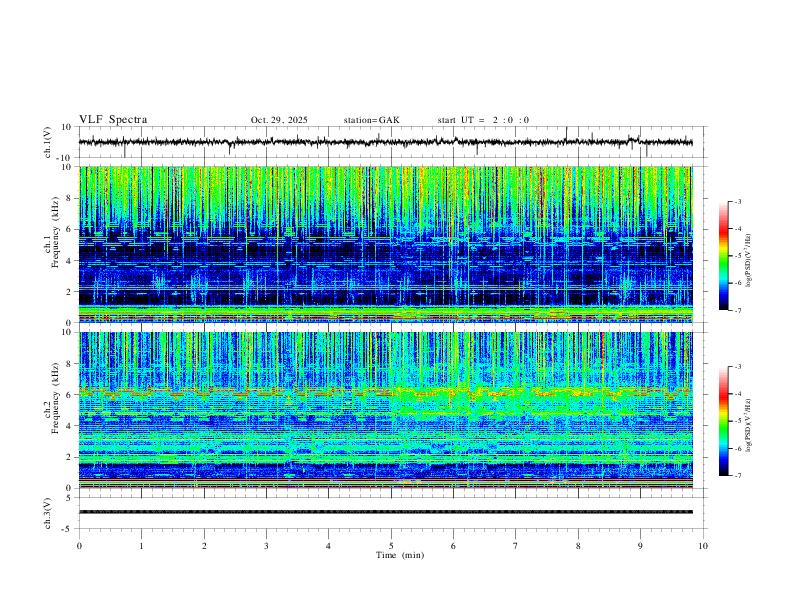Click the "8" tick on ch.1 frequency axis
This screenshot has height=612, width=792.
point(69,198)
